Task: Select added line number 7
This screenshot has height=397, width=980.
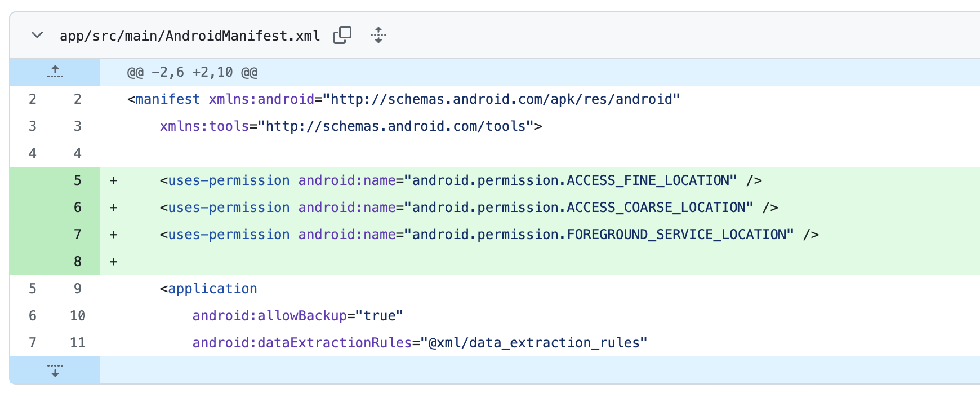Action: click(x=78, y=235)
